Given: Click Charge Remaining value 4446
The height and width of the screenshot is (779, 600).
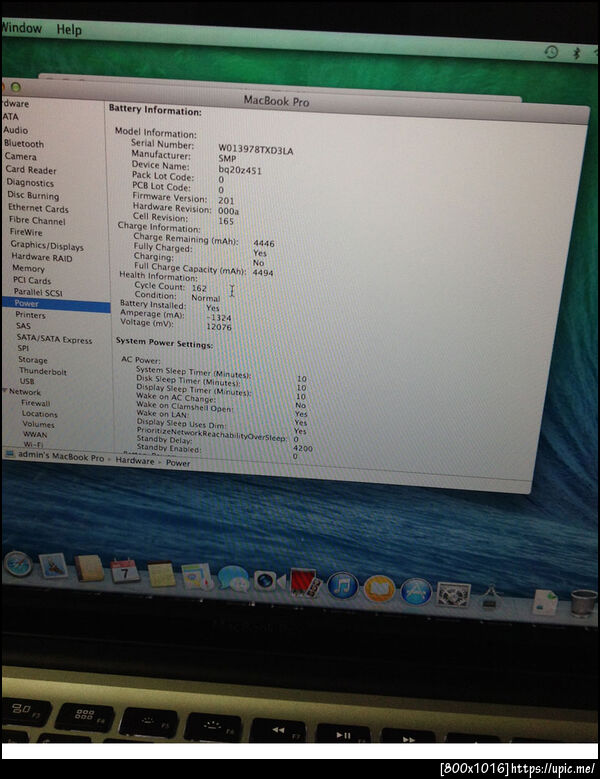Looking at the screenshot, I should [x=264, y=243].
